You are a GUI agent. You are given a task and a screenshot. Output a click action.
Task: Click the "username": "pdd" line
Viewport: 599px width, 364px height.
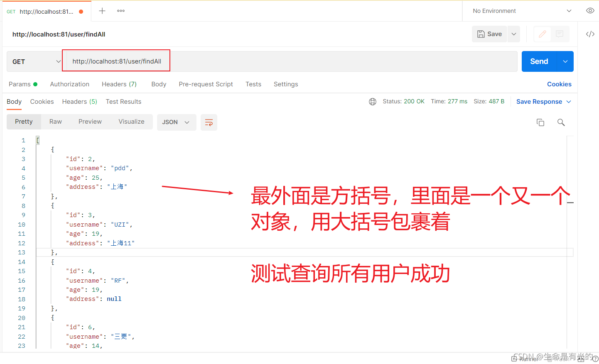[x=99, y=169]
